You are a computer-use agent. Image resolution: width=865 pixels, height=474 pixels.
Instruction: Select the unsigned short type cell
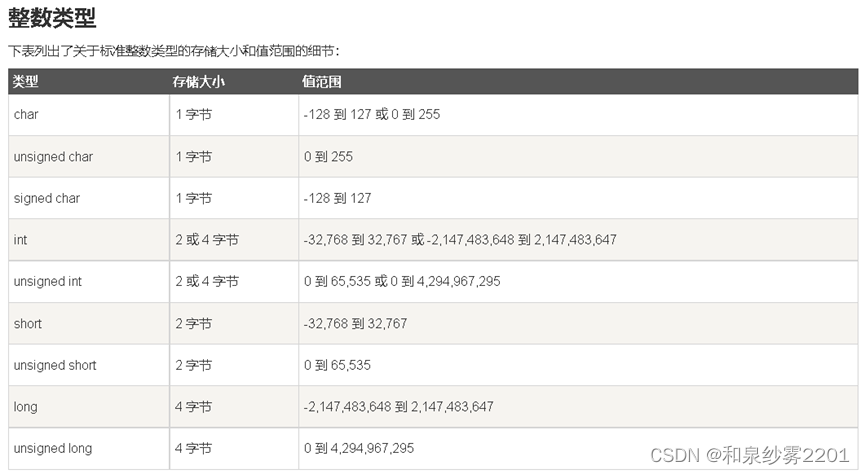[x=55, y=365]
